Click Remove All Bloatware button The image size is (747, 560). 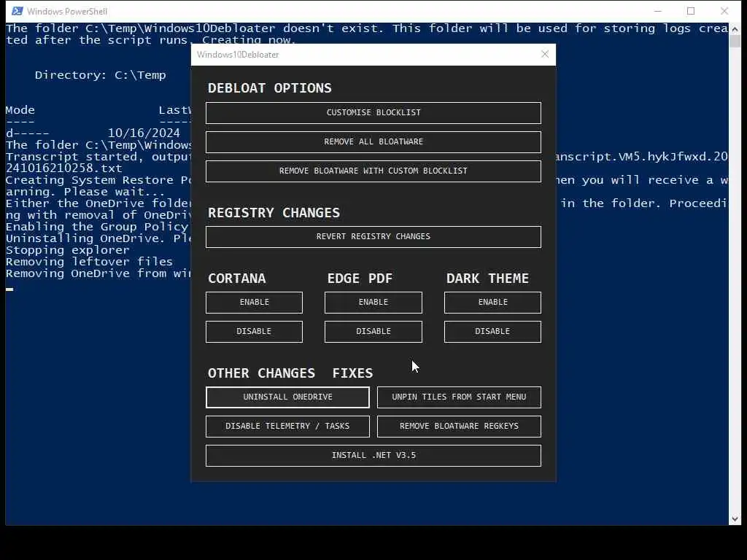tap(373, 142)
